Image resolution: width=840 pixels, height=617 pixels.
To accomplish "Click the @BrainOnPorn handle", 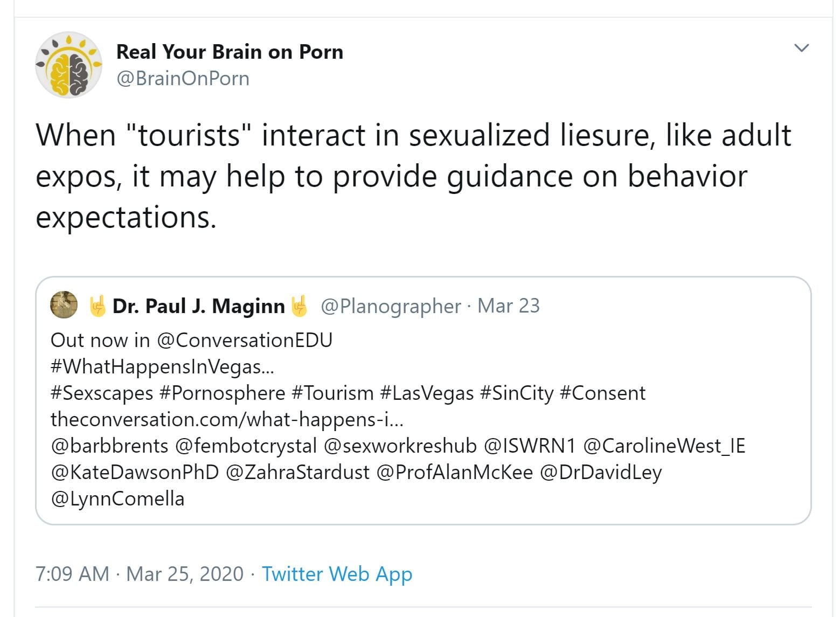I will click(183, 79).
